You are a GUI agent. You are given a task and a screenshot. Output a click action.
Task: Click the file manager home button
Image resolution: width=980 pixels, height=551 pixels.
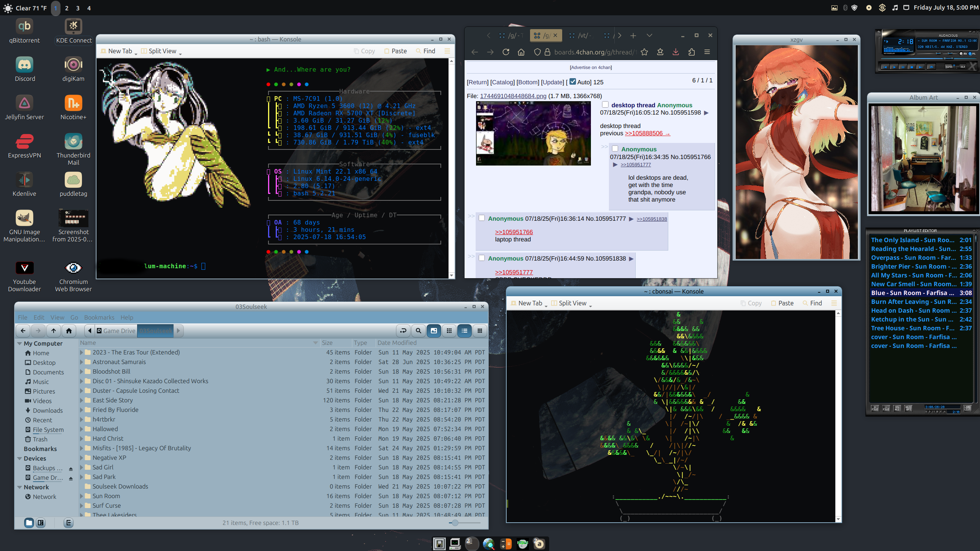(69, 331)
